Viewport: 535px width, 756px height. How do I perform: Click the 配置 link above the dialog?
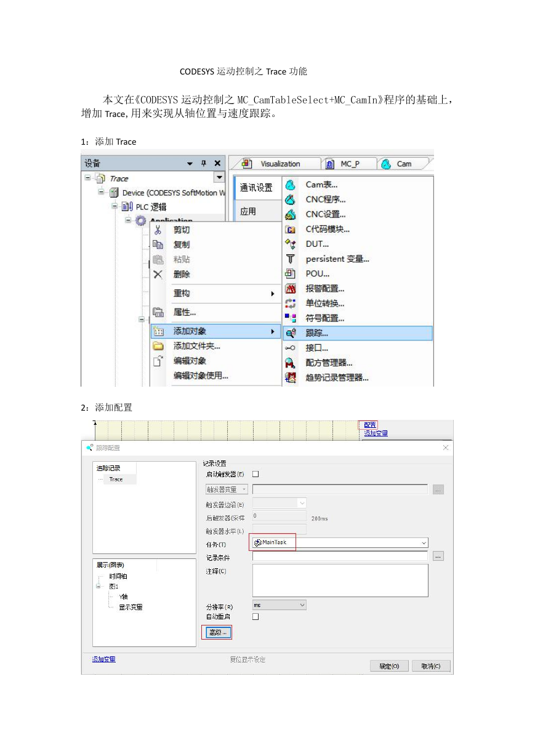click(369, 425)
